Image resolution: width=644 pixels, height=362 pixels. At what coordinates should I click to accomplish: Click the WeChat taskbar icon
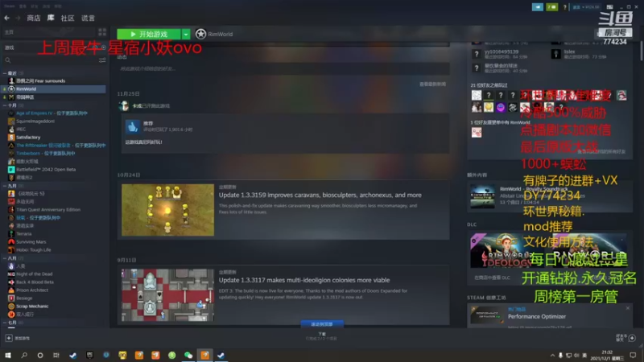[x=188, y=355]
